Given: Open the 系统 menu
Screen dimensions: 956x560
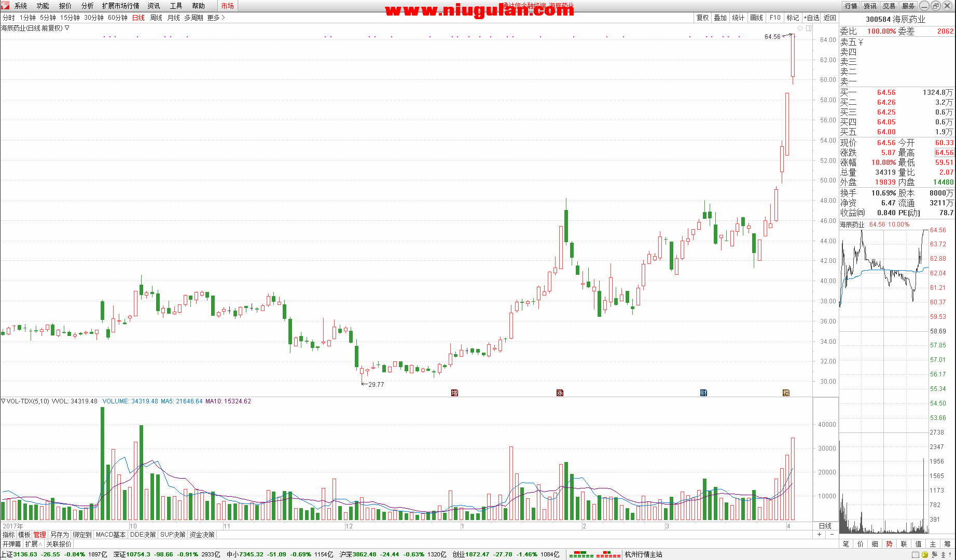Looking at the screenshot, I should pyautogui.click(x=21, y=6).
